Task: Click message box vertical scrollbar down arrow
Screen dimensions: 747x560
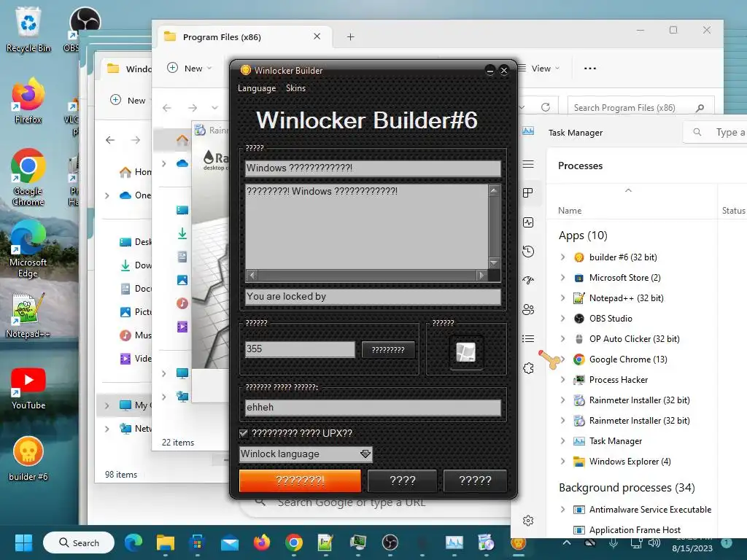Action: 494,262
